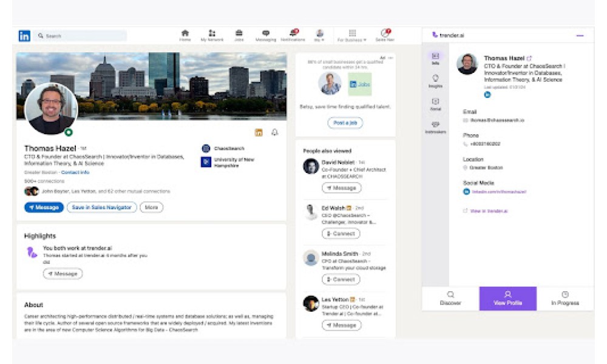Screen dimensions: 607x364
Task: View the 500+ connections link
Action: 44,181
